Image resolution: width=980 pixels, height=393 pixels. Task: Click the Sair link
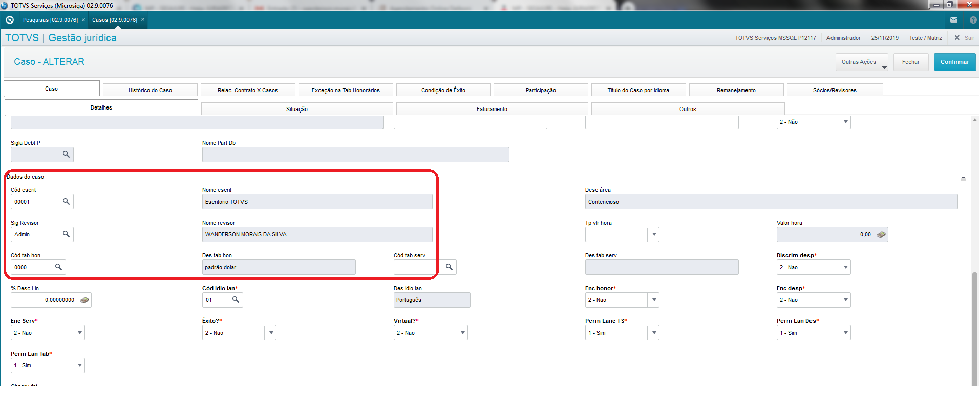coord(969,38)
